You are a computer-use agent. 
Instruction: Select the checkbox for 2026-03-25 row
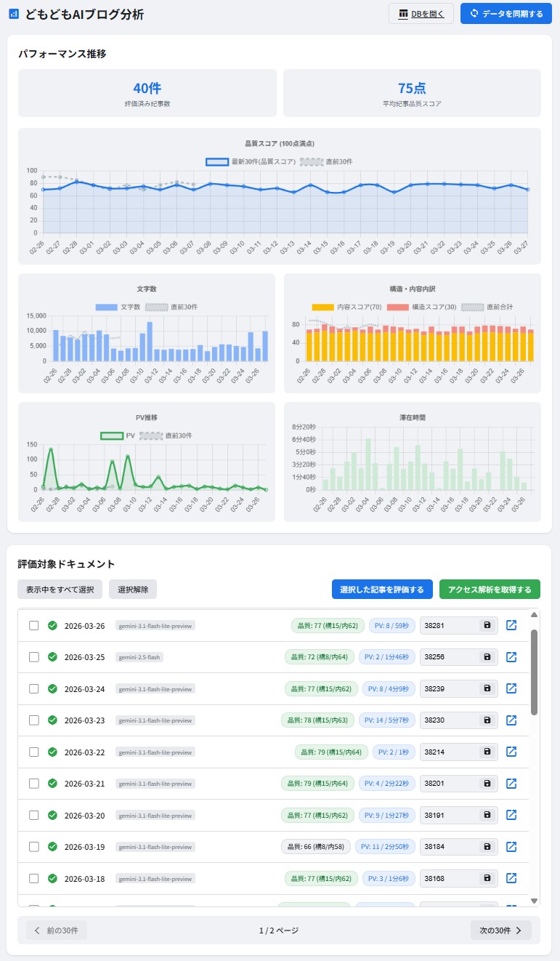coord(34,657)
